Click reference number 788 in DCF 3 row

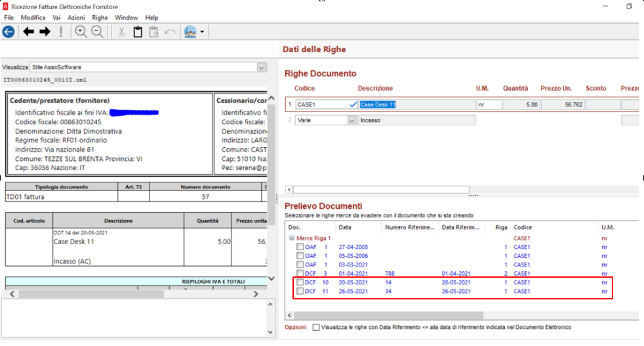click(390, 273)
